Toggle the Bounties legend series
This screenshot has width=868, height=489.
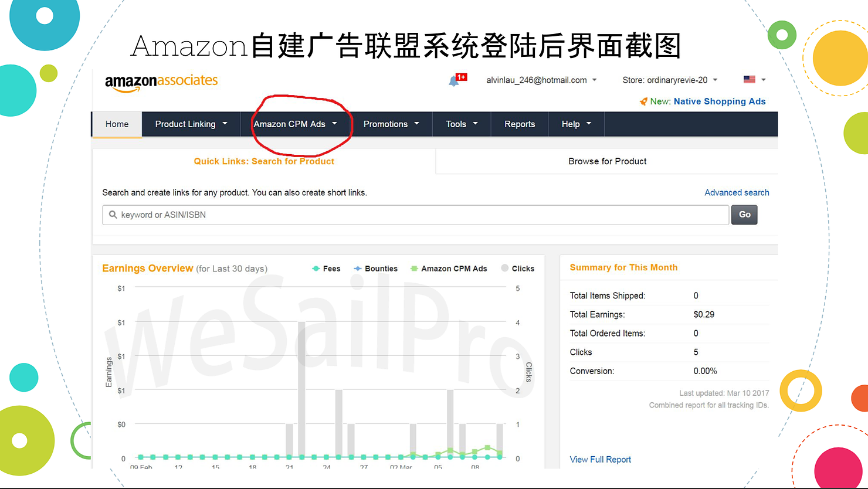click(x=375, y=269)
